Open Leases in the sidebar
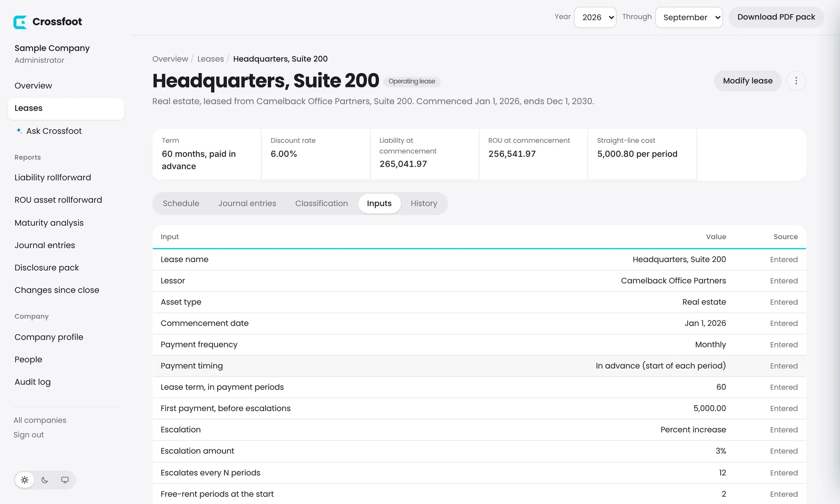The image size is (840, 504). coord(66,108)
